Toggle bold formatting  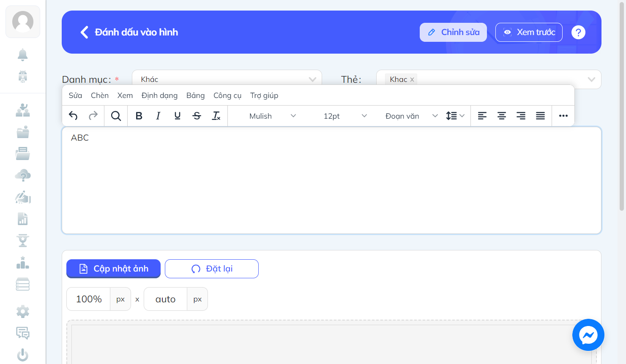pyautogui.click(x=139, y=116)
